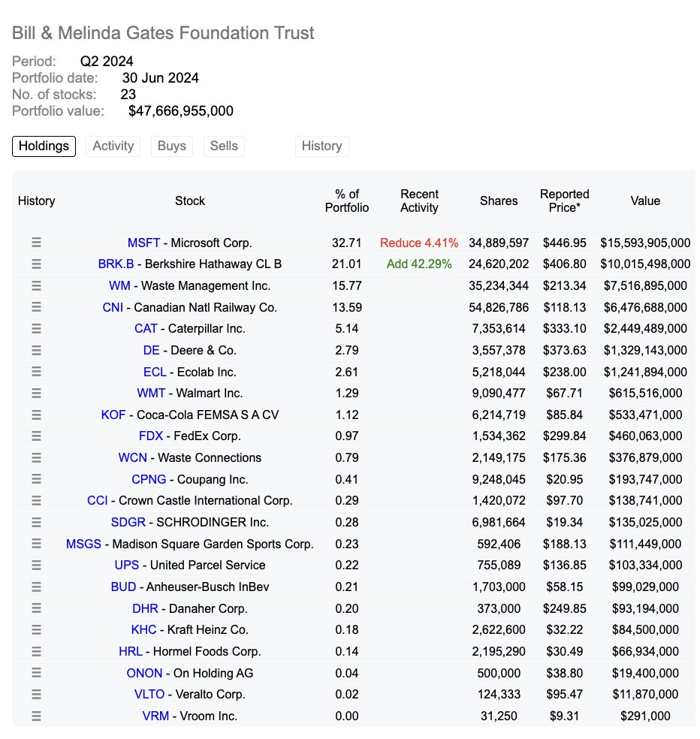Open the VLTO ticker link
This screenshot has height=739, width=700.
tap(149, 694)
